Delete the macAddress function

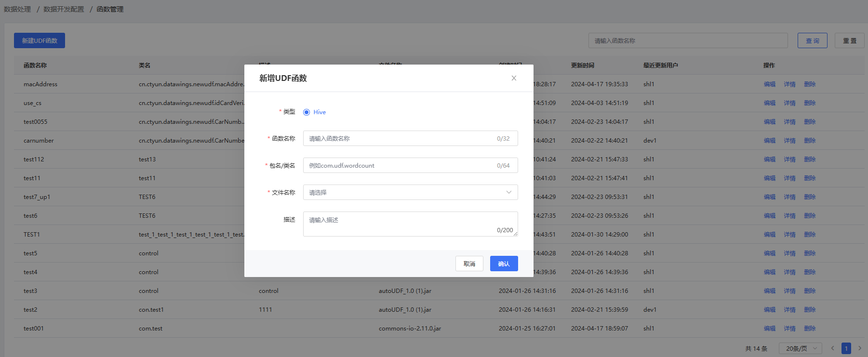coord(810,84)
